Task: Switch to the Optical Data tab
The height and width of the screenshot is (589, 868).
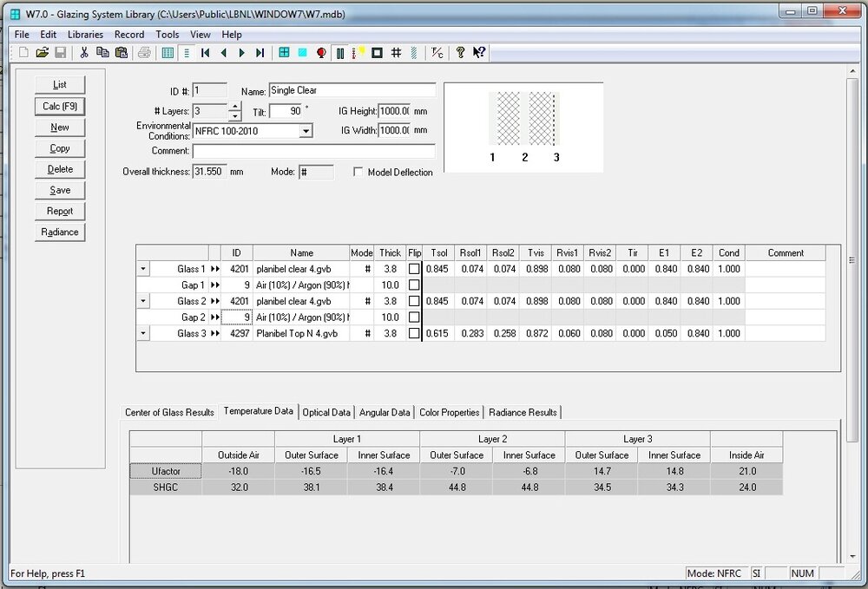Action: point(326,413)
